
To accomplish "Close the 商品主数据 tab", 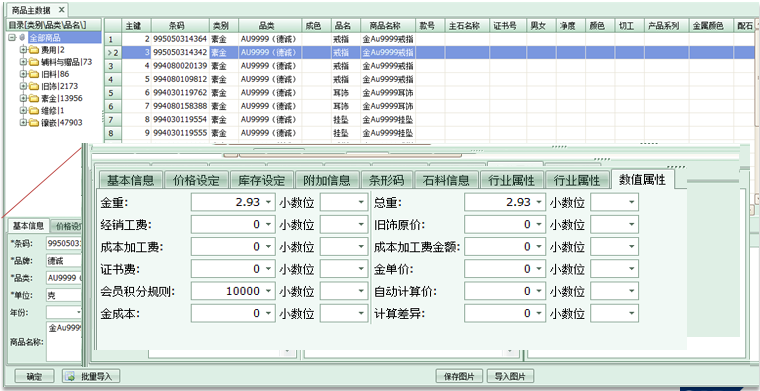I will pyautogui.click(x=62, y=10).
